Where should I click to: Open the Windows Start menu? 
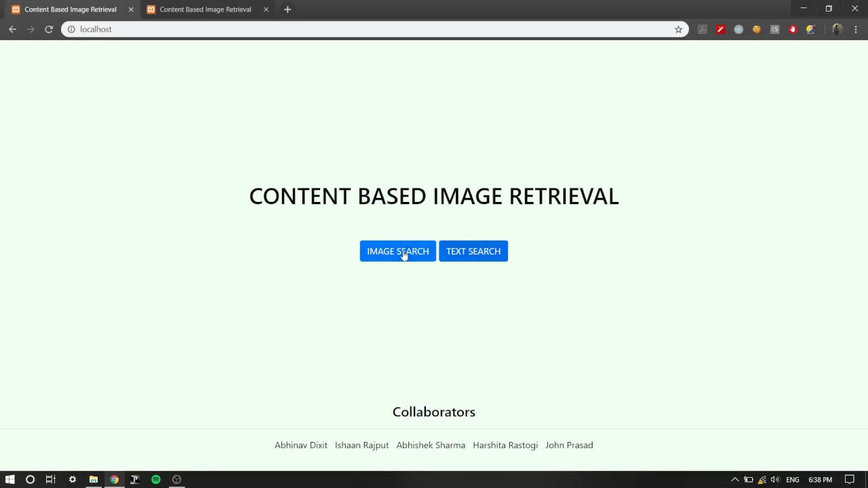pos(9,479)
